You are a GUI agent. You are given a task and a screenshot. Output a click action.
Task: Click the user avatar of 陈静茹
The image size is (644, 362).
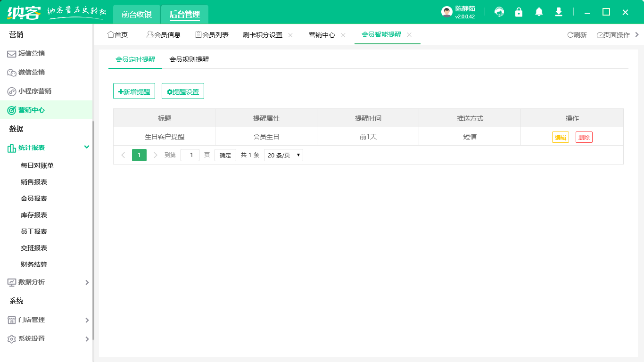(x=446, y=12)
